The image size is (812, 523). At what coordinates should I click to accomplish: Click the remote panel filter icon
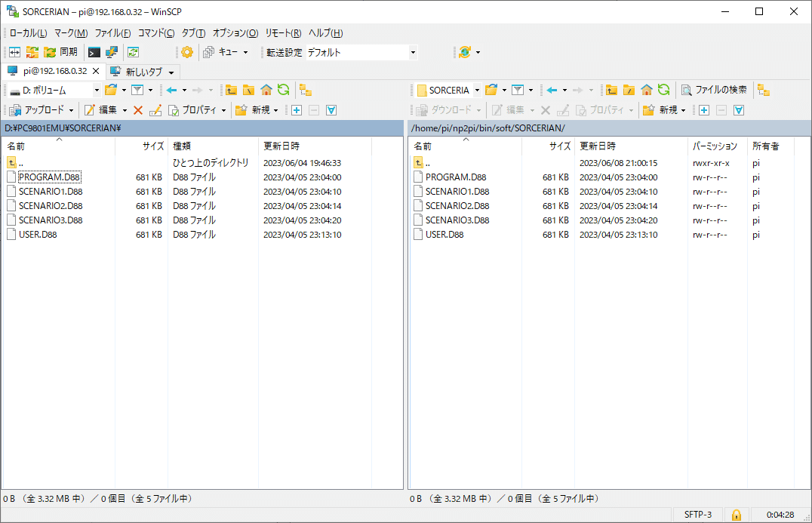pos(518,90)
